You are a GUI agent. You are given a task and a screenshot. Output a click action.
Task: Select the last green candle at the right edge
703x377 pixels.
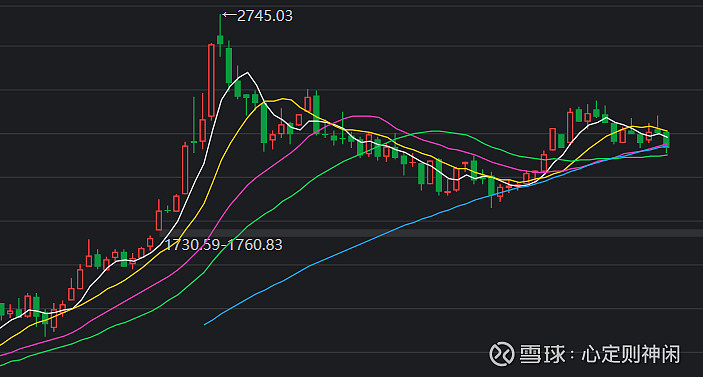click(667, 140)
